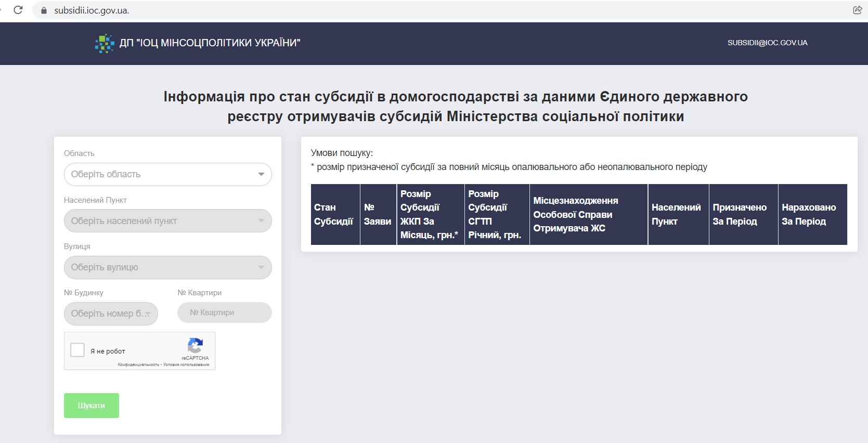The image size is (868, 443).
Task: Open the "Оберіть вулицю" dropdown
Action: [x=167, y=267]
